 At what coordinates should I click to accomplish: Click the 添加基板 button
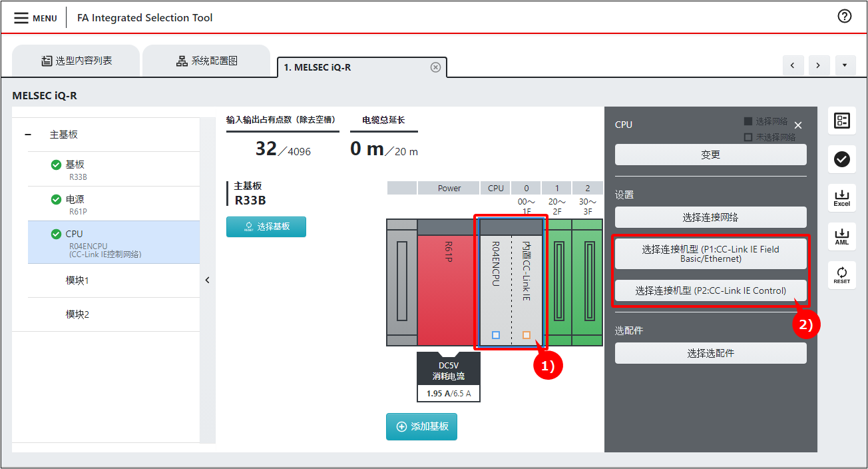point(421,426)
